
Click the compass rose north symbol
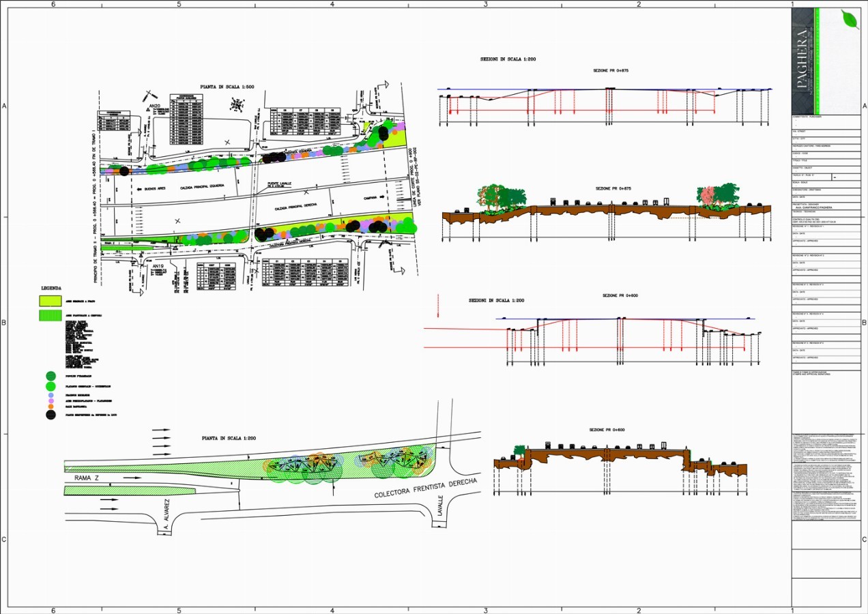(x=237, y=104)
